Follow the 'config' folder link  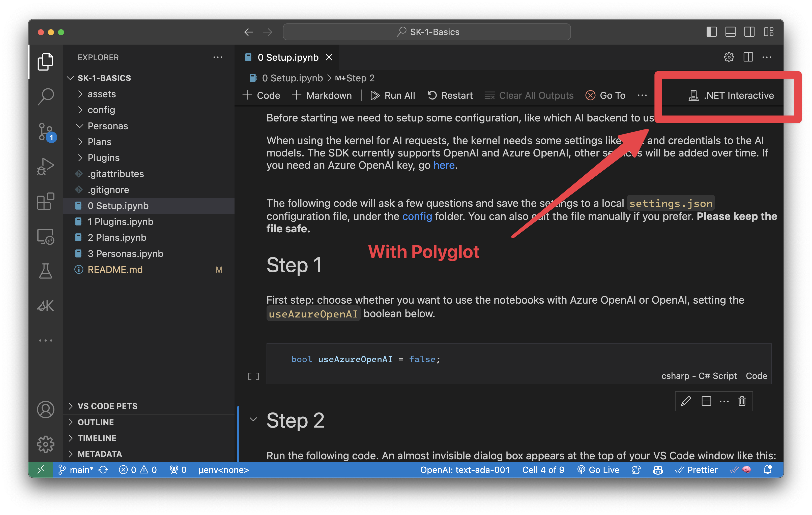(x=417, y=216)
